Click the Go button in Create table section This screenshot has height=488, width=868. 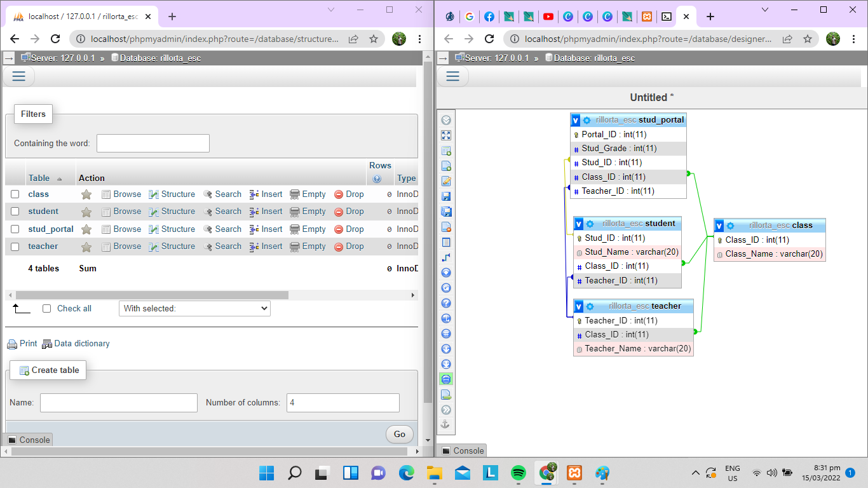coord(400,435)
